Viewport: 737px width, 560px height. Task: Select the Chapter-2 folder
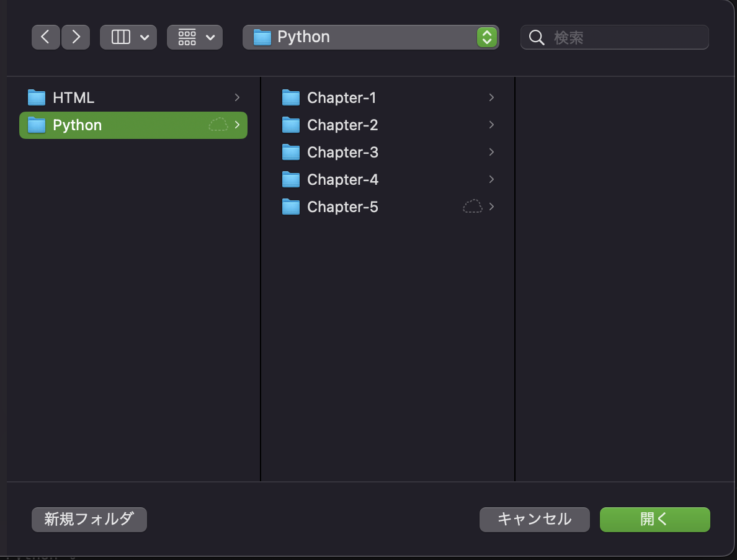click(x=343, y=125)
